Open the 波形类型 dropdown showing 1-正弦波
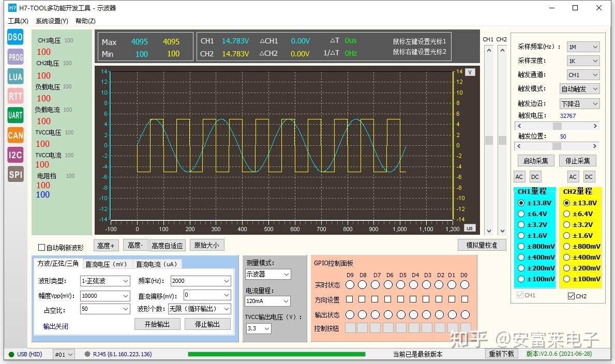The height and width of the screenshot is (364, 615). [x=104, y=281]
